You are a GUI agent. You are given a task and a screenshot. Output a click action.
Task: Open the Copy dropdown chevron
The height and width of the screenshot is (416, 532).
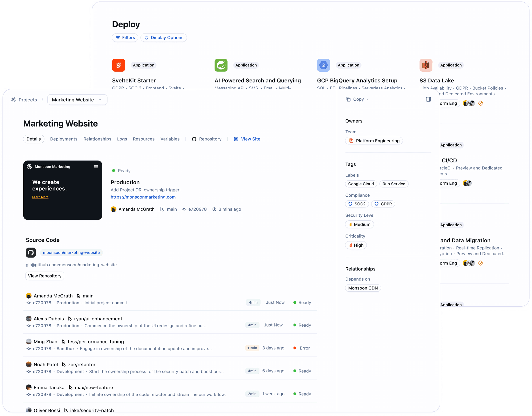(x=368, y=99)
